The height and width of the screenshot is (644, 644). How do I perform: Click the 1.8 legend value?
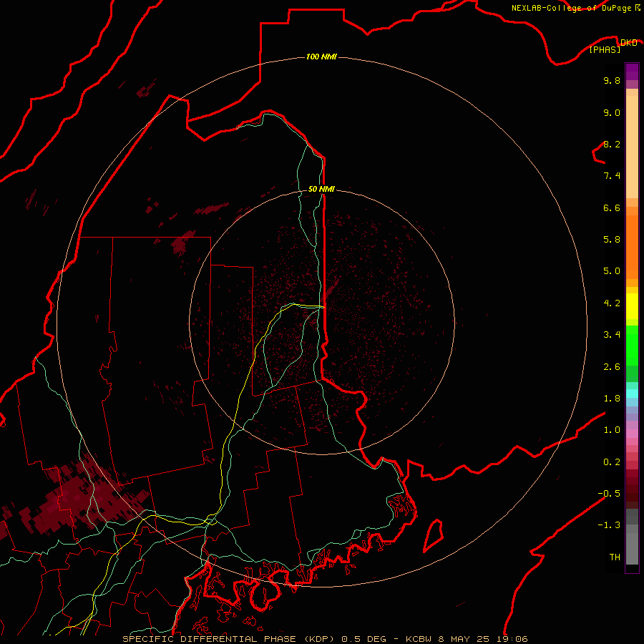point(612,399)
